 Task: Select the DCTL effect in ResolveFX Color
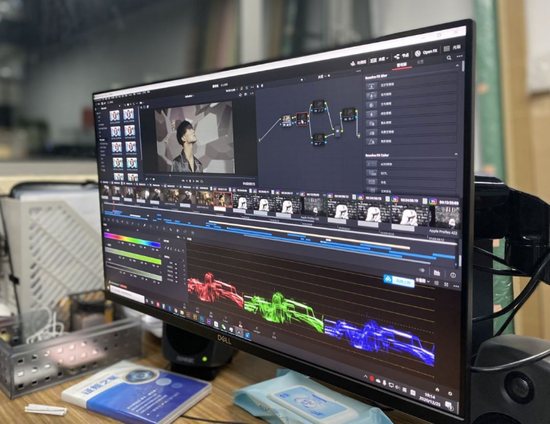(x=411, y=173)
